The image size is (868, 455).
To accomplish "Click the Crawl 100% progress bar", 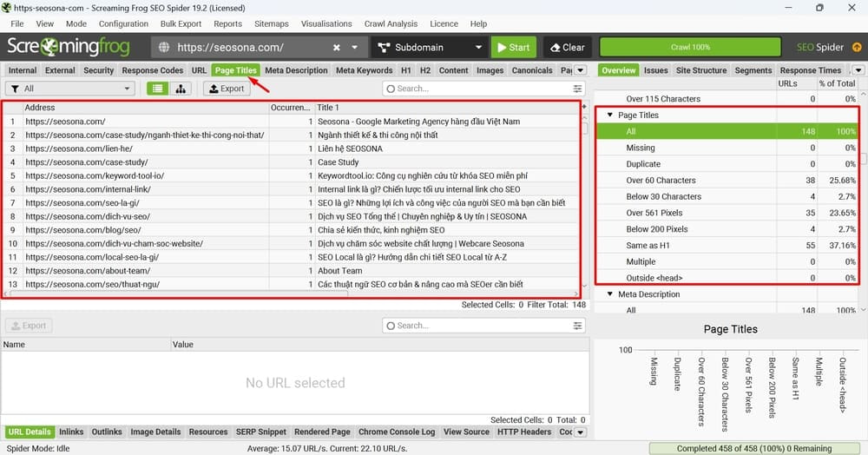I will tap(690, 47).
